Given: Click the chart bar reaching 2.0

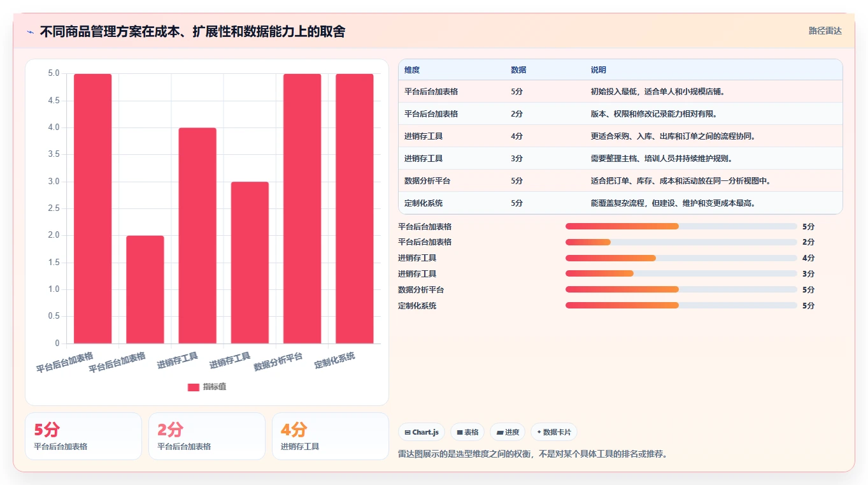Looking at the screenshot, I should 145,289.
